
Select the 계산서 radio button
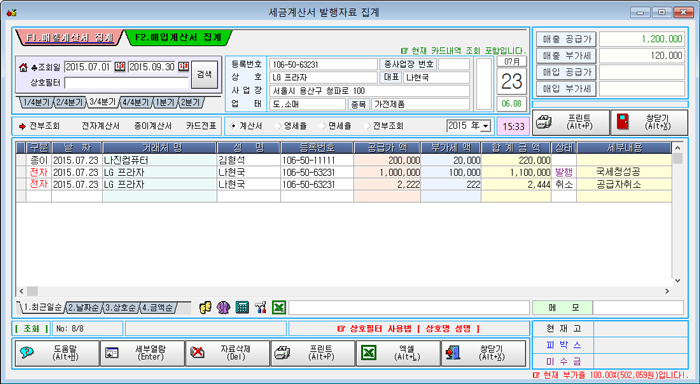233,126
